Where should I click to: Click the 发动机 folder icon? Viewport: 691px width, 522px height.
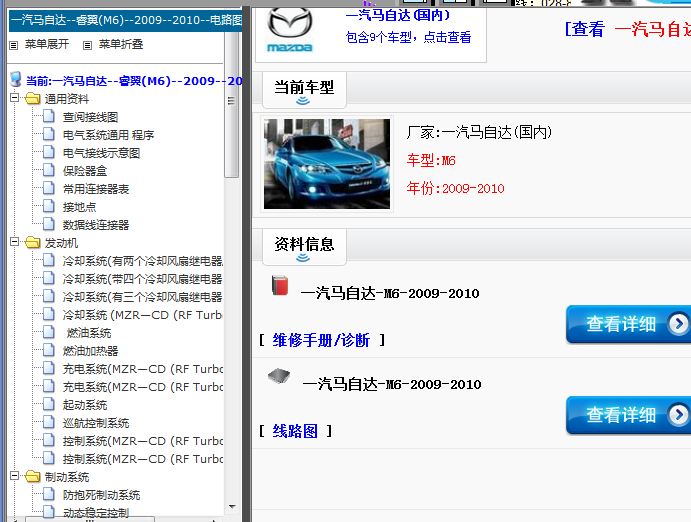click(33, 242)
